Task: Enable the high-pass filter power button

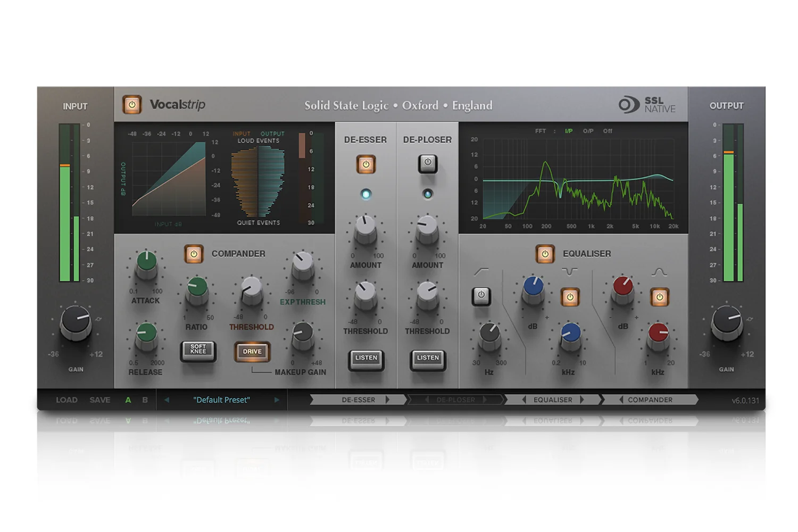Action: pos(481,296)
